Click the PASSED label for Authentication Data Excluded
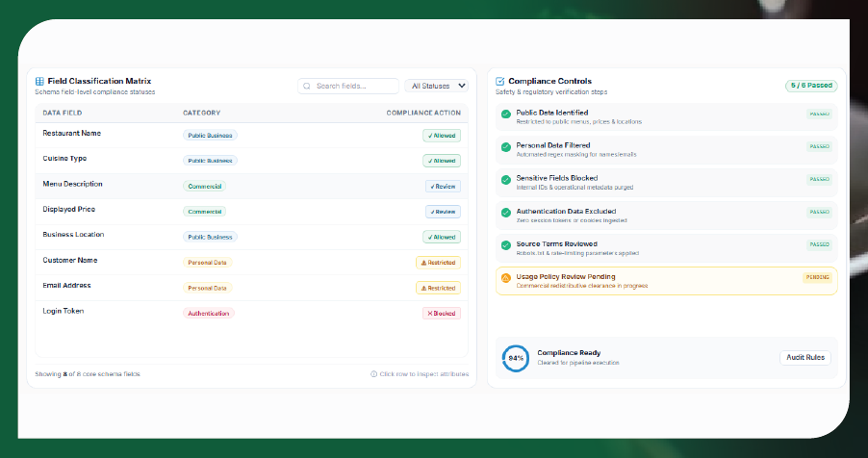 click(x=819, y=212)
